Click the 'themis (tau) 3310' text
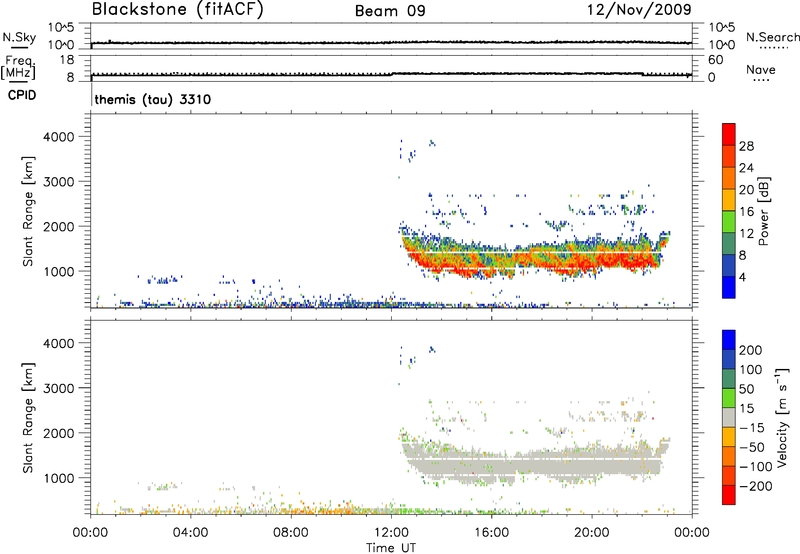This screenshot has width=800, height=554. click(153, 99)
